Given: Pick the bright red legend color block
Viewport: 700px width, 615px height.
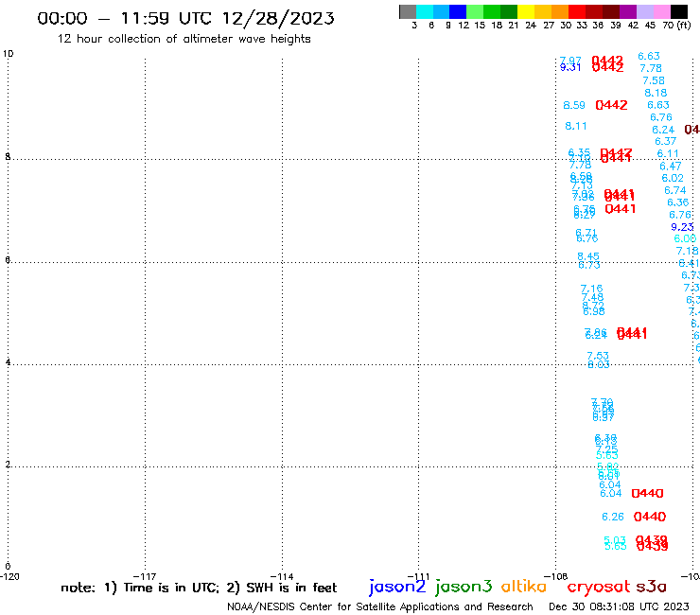Looking at the screenshot, I should (577, 11).
